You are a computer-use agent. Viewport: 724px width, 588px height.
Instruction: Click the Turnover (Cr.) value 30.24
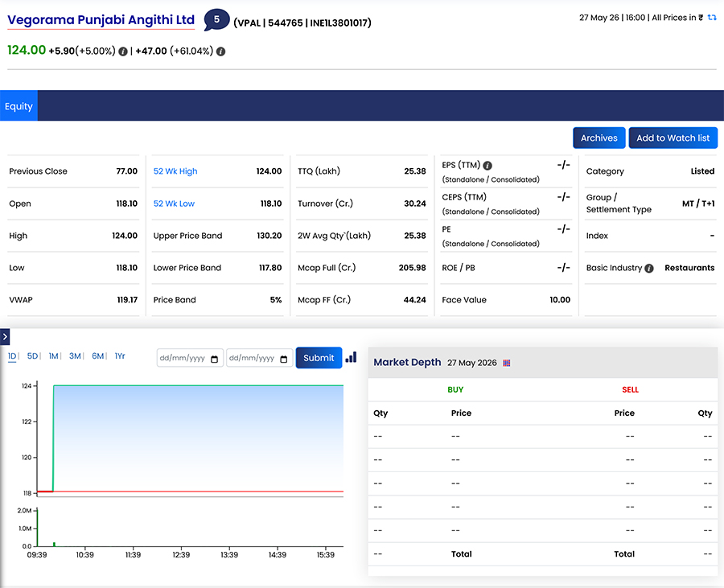(414, 204)
